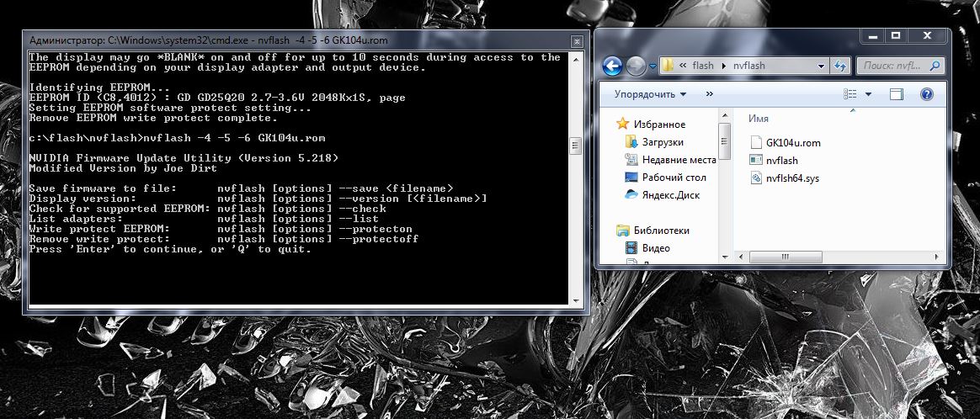Click the file list horizontal scrollbar thumb
This screenshot has width=980, height=419.
785,257
